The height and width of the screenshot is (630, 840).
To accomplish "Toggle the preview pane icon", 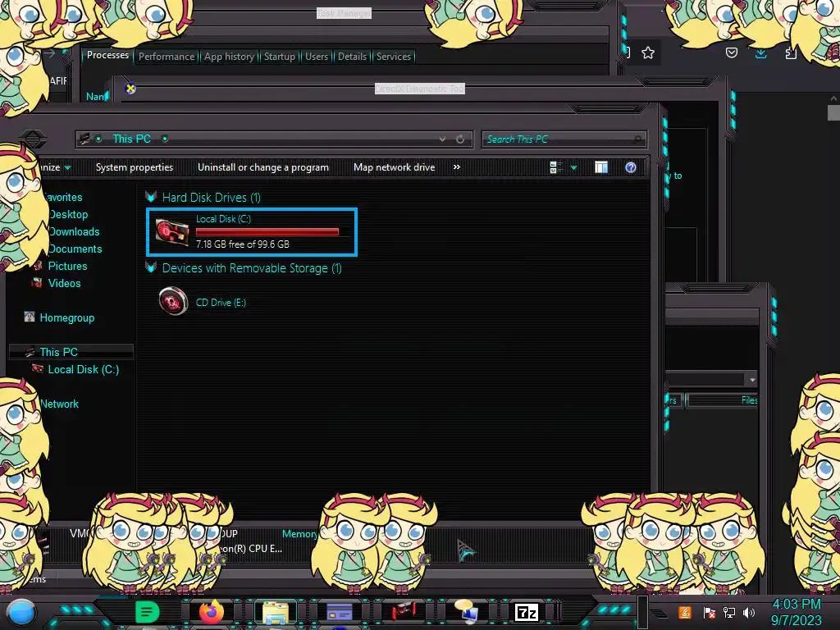I will click(601, 167).
